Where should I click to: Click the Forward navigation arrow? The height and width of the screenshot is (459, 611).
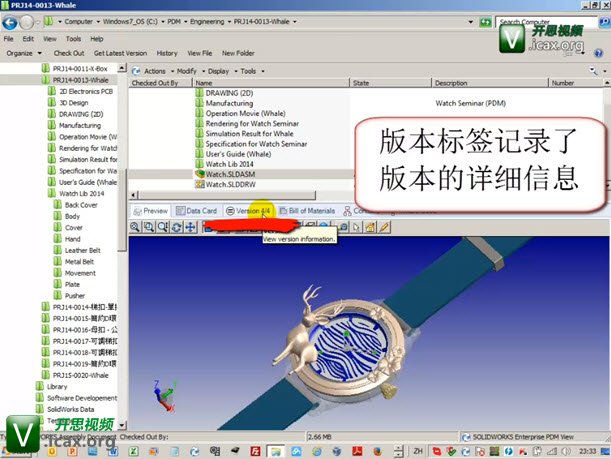tap(26, 23)
